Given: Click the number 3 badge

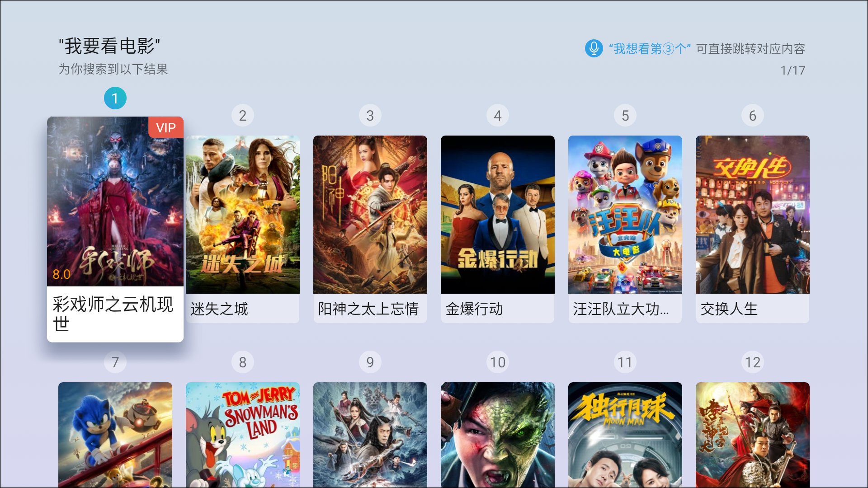Looking at the screenshot, I should pyautogui.click(x=370, y=116).
